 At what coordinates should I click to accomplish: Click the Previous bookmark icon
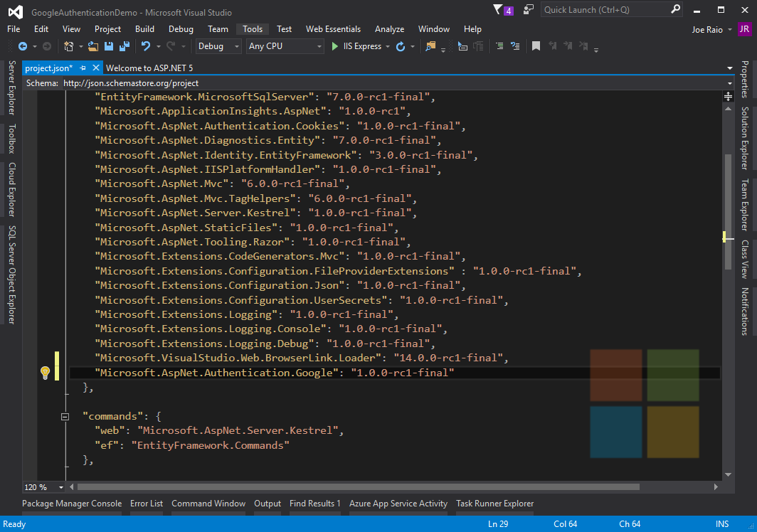coord(552,46)
